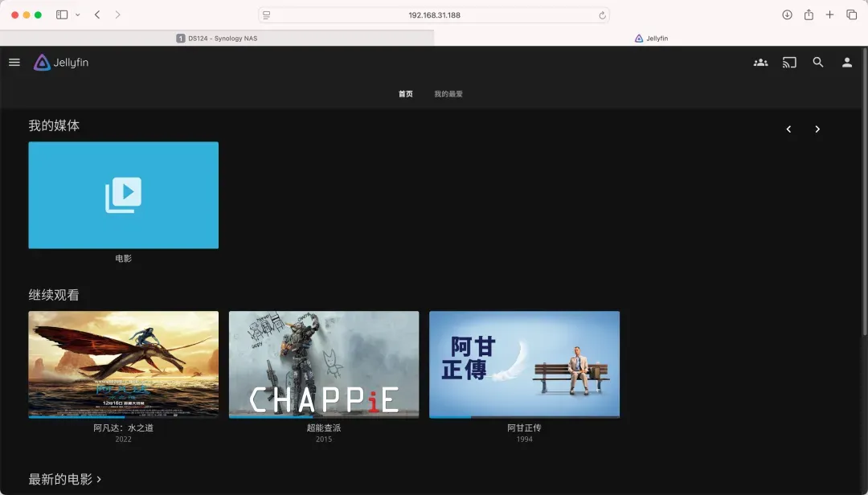Open the Cast to device icon
Image resolution: width=868 pixels, height=495 pixels.
789,63
